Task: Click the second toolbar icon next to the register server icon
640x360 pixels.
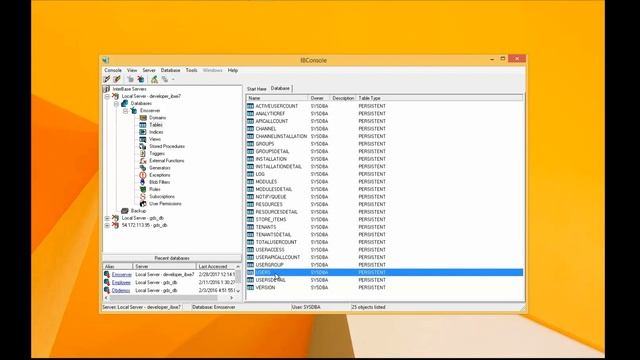Action: click(117, 79)
